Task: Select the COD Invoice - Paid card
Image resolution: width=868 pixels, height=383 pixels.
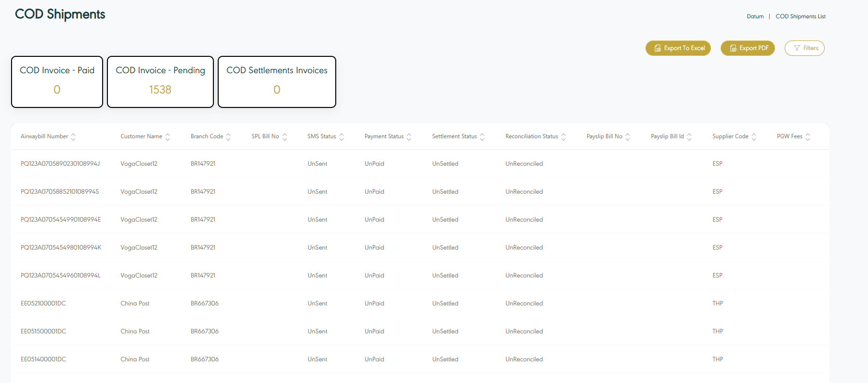Action: 57,82
